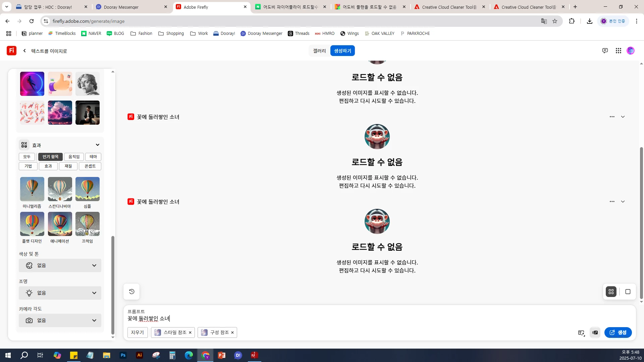Viewport: 644px width, 362px height.
Task: Open the generation history clock icon
Action: [131, 292]
